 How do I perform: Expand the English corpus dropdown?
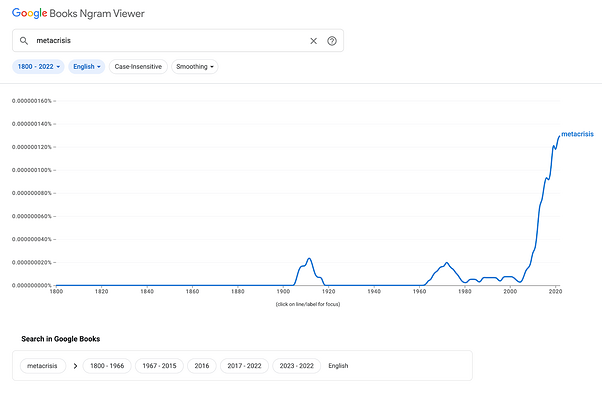(87, 67)
